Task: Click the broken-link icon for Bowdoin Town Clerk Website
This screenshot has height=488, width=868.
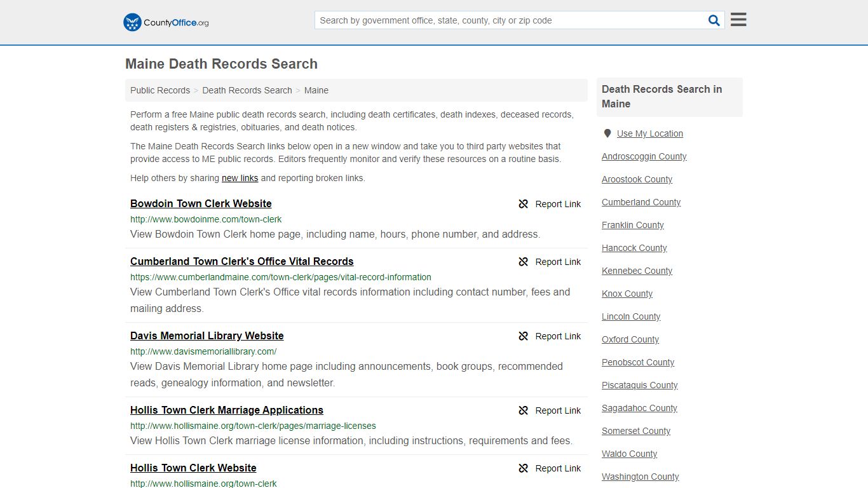Action: [x=523, y=204]
